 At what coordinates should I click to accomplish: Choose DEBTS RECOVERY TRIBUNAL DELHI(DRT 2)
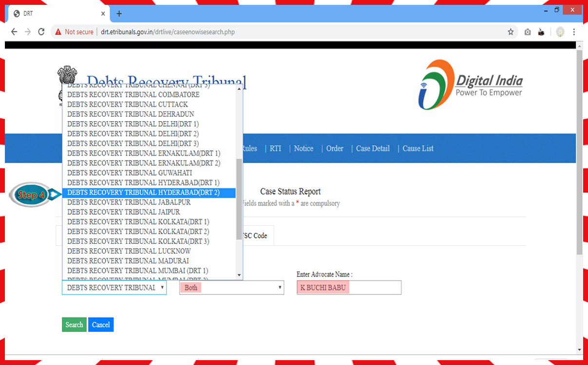149,134
